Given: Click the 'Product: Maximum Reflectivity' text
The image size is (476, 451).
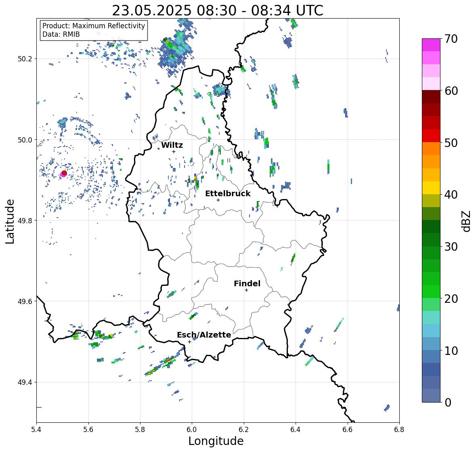Looking at the screenshot, I should click(94, 26).
